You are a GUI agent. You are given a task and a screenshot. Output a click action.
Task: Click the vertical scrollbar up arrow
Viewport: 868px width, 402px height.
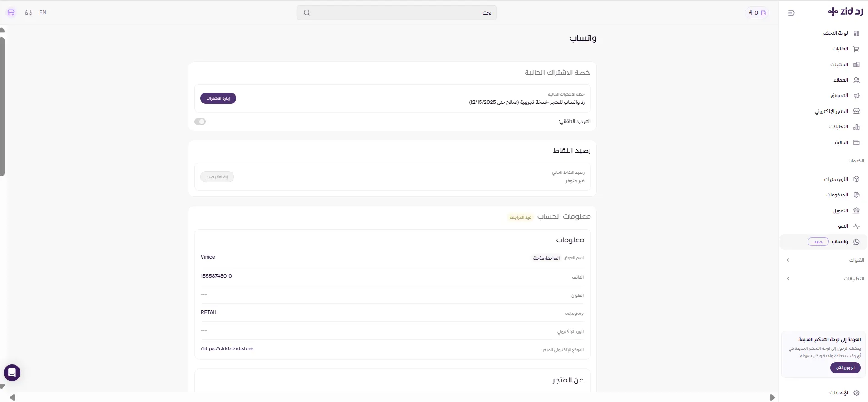point(2,30)
